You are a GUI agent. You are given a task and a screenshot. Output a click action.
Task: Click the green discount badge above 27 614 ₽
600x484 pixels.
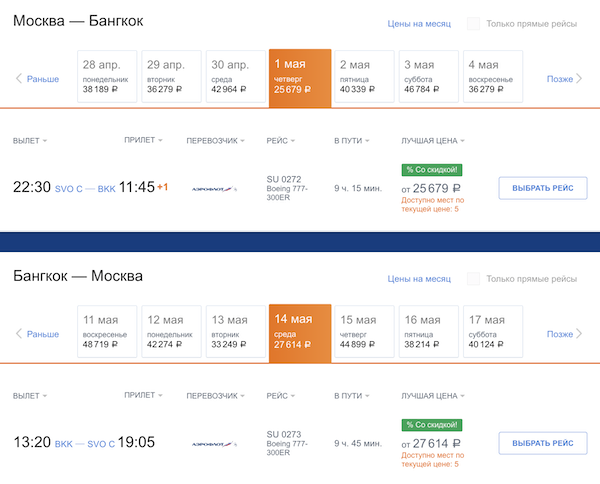431,425
